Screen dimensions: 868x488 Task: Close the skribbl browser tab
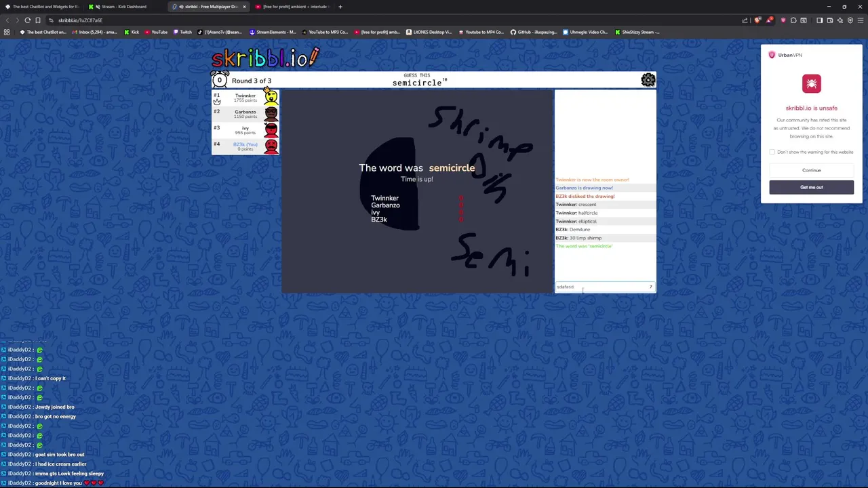click(x=244, y=7)
